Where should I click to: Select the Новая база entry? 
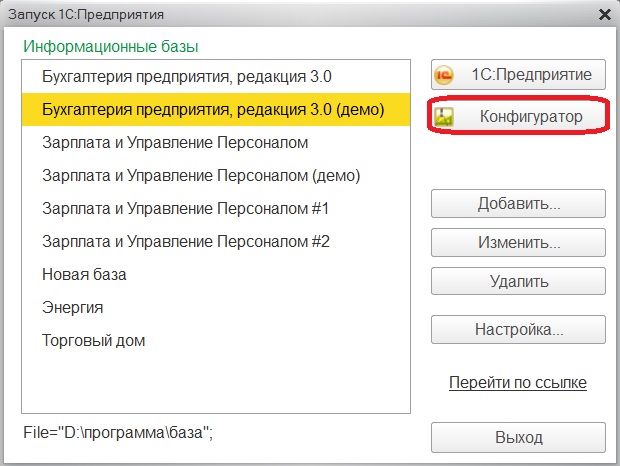(216, 274)
